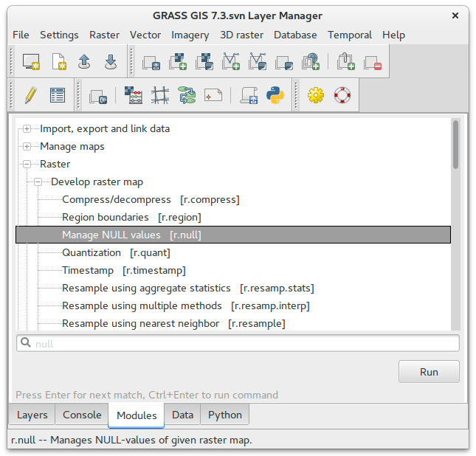Viewport: 476px width, 456px height.
Task: Click the Run button
Action: (429, 372)
